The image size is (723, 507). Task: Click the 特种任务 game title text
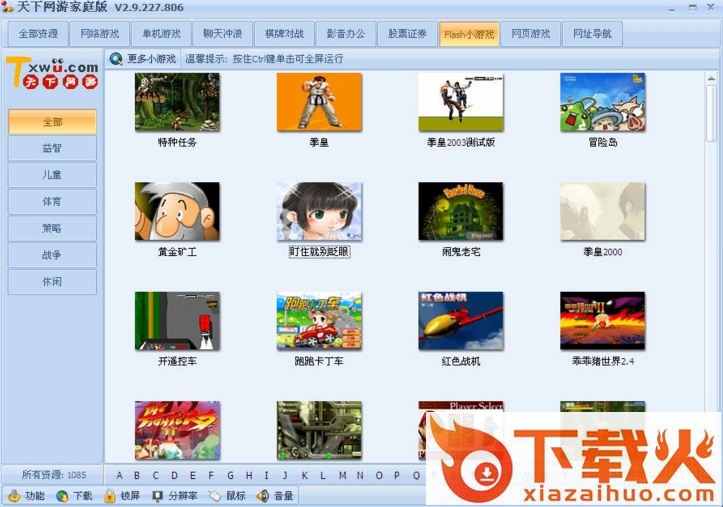click(x=177, y=142)
